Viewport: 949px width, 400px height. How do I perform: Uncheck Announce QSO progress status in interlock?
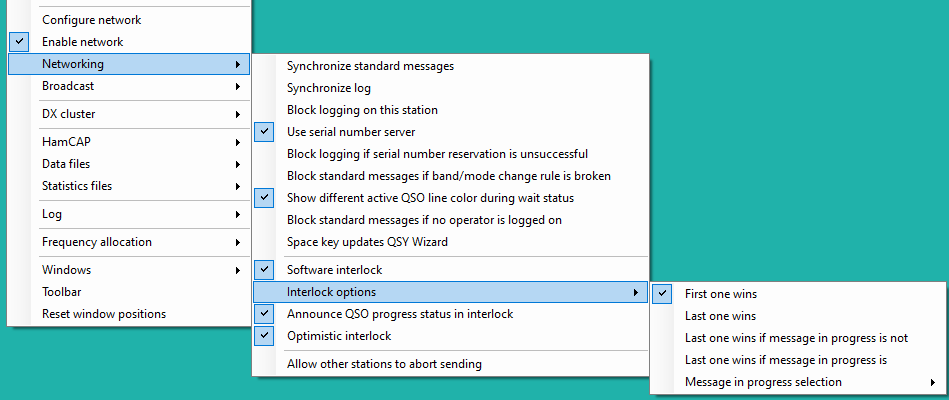click(x=450, y=314)
